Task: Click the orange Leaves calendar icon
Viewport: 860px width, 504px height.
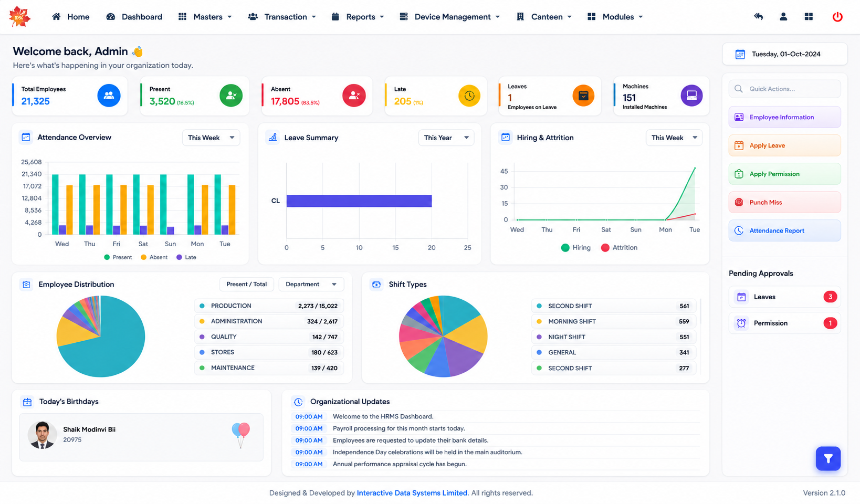Action: [583, 96]
